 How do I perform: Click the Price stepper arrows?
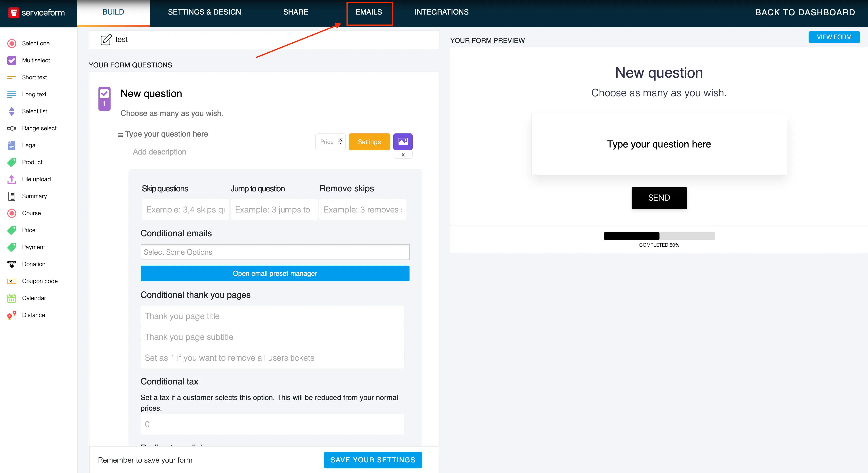[340, 142]
